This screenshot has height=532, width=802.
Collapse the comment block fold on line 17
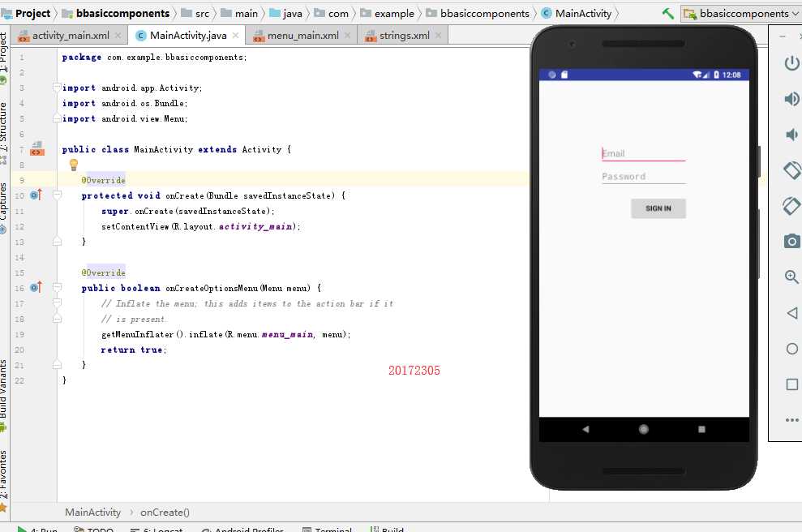click(x=57, y=302)
